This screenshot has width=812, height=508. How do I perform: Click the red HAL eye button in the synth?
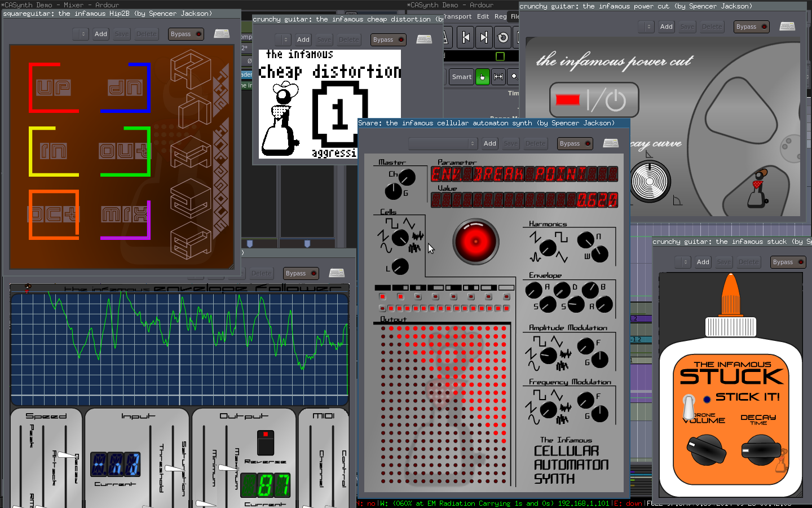pos(475,242)
